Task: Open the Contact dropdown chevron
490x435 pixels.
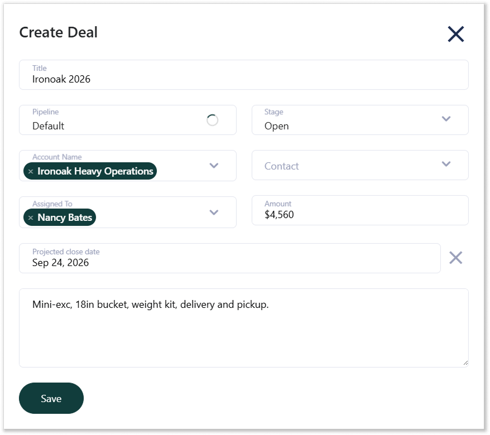Action: (446, 164)
